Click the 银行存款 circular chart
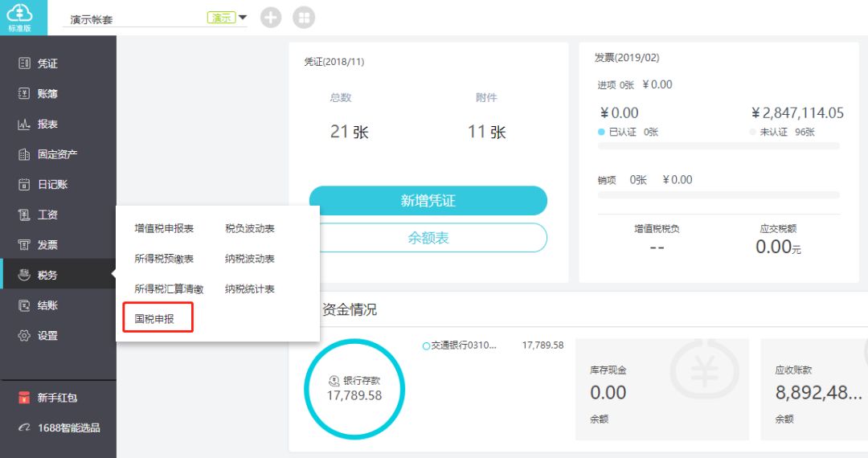The image size is (868, 458). pyautogui.click(x=354, y=389)
